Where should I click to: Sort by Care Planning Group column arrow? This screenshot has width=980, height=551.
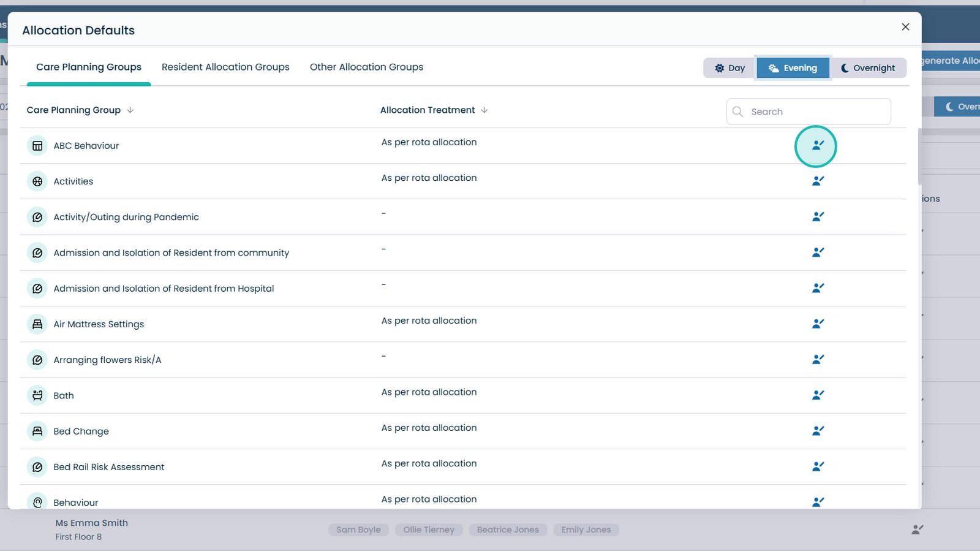pos(130,110)
